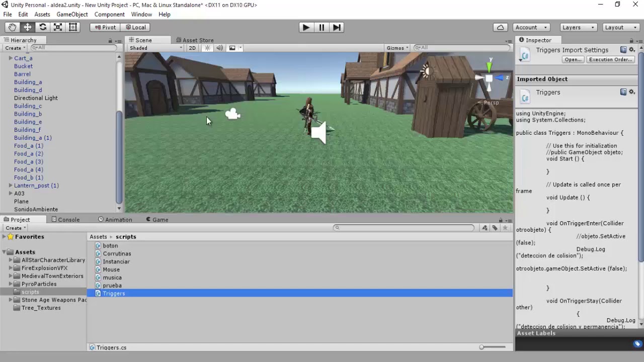The image size is (644, 362).
Task: Open the Layers dropdown
Action: [x=578, y=27]
